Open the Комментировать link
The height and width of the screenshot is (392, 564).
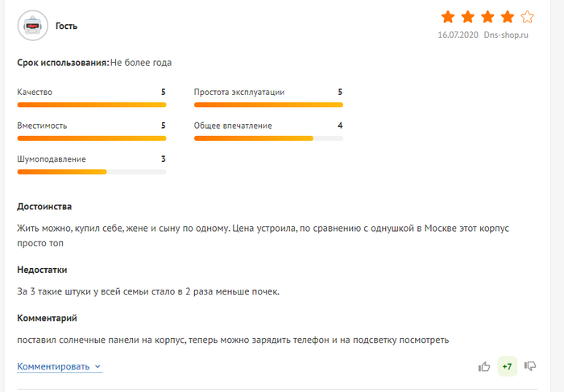pos(53,366)
